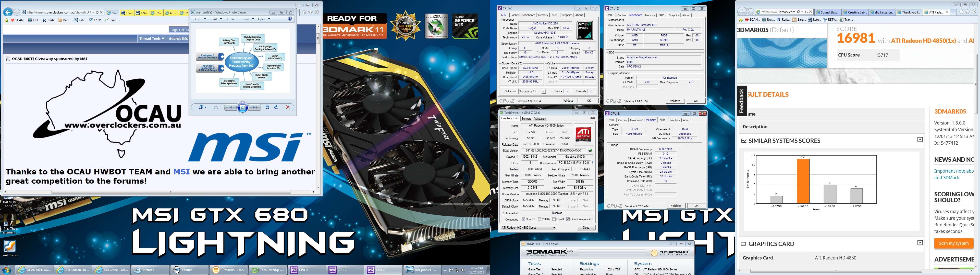The height and width of the screenshot is (275, 980).
Task: Collapse Similar Systems Scores section
Action: coord(920,140)
